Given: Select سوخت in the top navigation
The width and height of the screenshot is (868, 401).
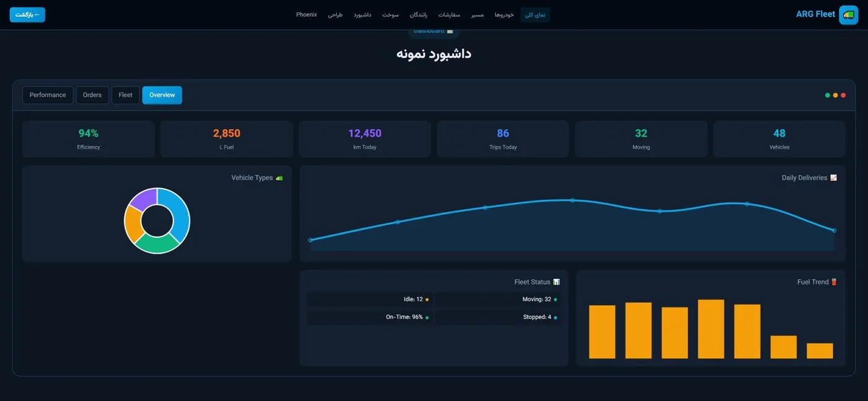Looking at the screenshot, I should point(391,15).
